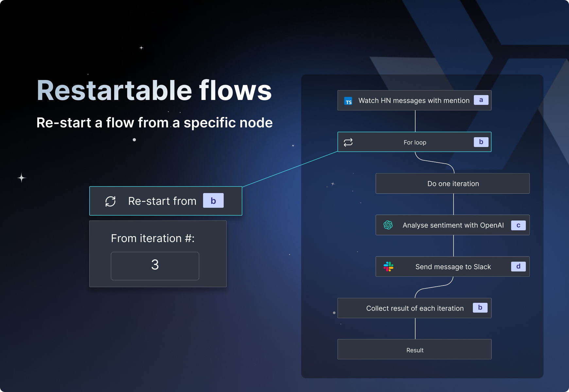Open the 'Analyse sentiment with OpenAI' node
Screen dimensions: 569x392
coord(453,225)
